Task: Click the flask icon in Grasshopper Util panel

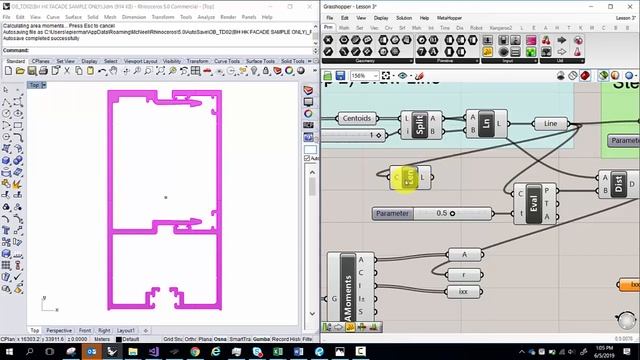Action: coord(578,52)
